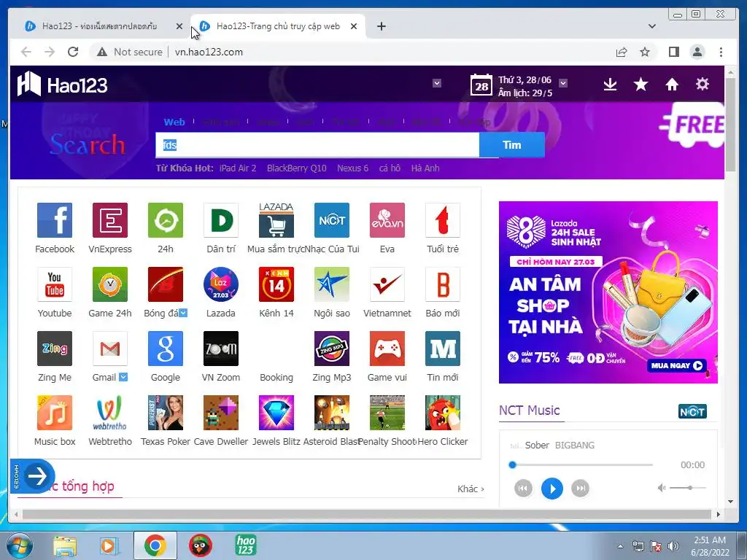Click the Hao123 download icon in header
This screenshot has width=747, height=560.
pyautogui.click(x=611, y=85)
